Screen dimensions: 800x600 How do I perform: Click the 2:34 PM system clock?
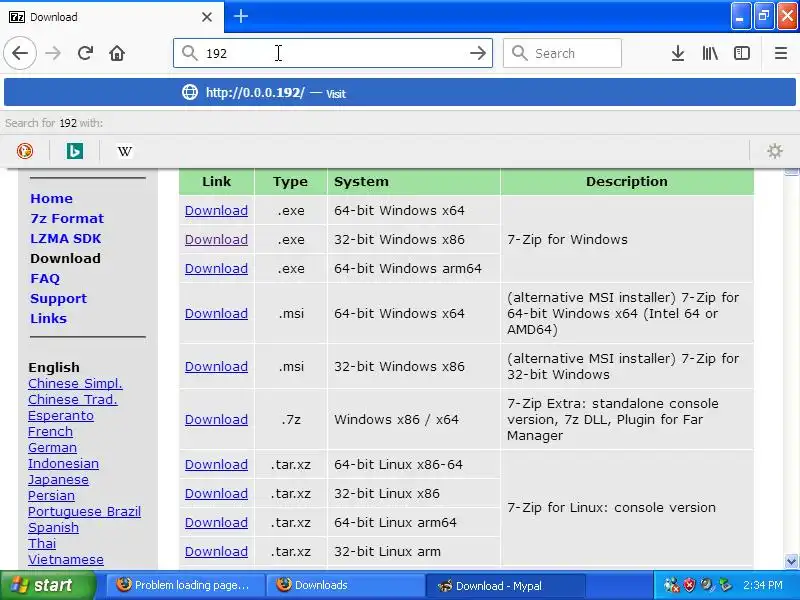[x=763, y=585]
